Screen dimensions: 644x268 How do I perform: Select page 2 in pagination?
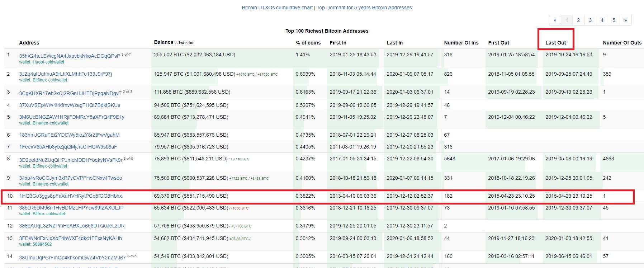click(578, 20)
